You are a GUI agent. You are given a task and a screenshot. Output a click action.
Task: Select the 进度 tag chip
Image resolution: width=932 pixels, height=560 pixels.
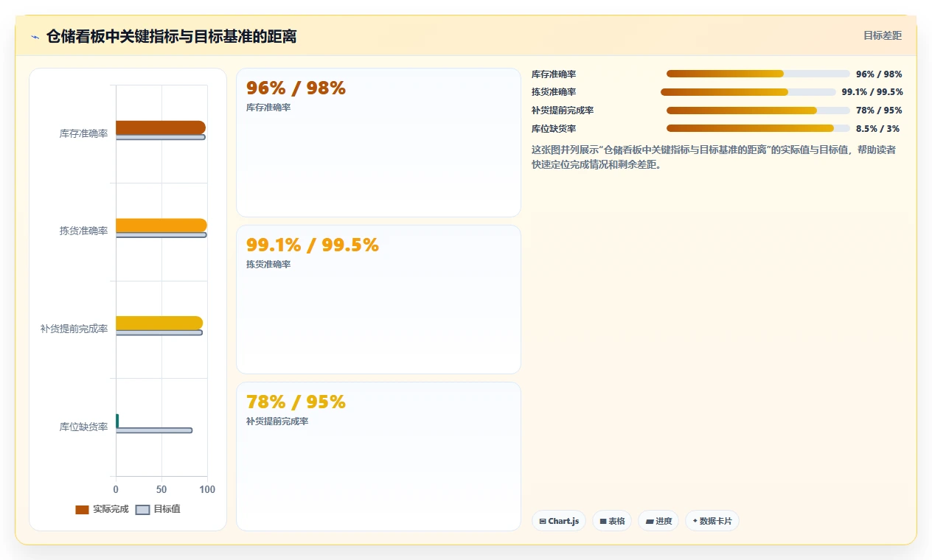pyautogui.click(x=658, y=521)
